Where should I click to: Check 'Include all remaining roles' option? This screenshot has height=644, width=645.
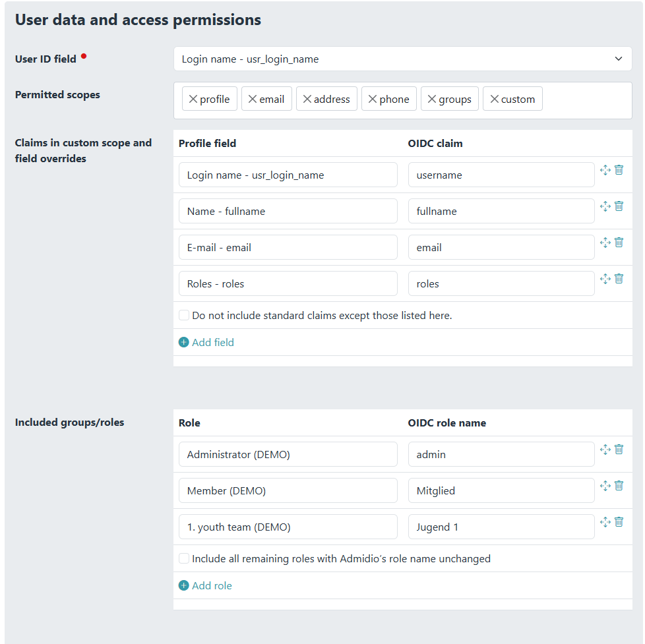coord(184,558)
